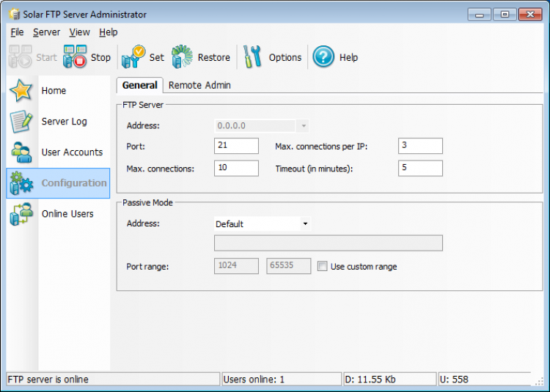Screen dimensions: 550x392
Task: Click the 'Use custom range' label text
Action: point(364,267)
